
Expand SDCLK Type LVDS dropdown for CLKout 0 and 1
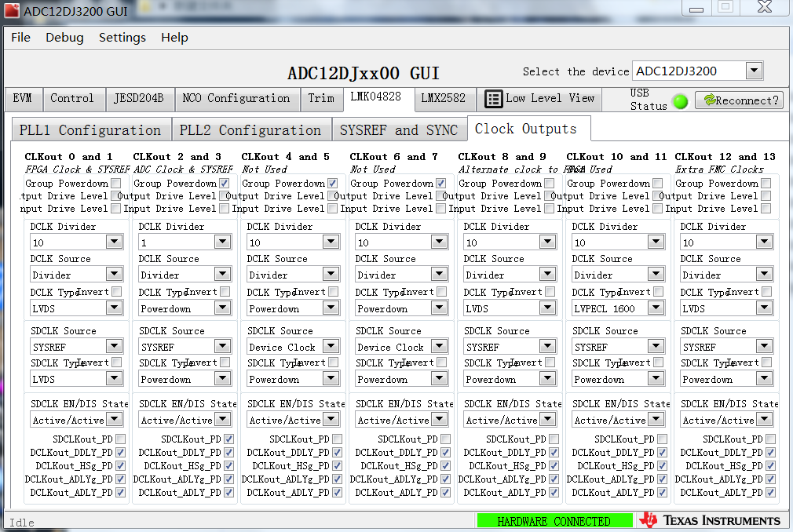(x=115, y=378)
